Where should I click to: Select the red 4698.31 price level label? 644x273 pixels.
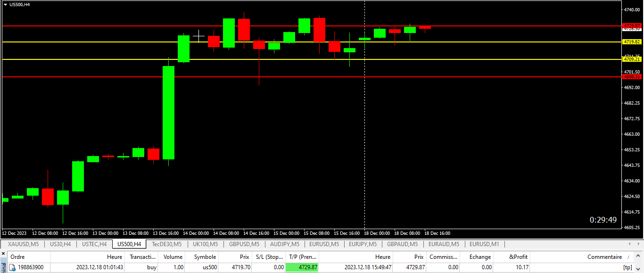pyautogui.click(x=632, y=76)
